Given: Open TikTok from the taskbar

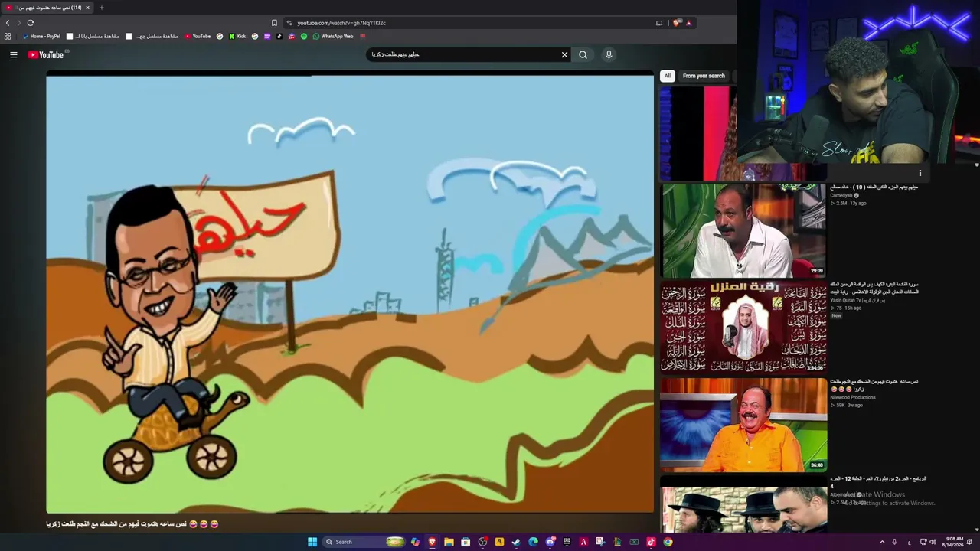Looking at the screenshot, I should tap(651, 542).
